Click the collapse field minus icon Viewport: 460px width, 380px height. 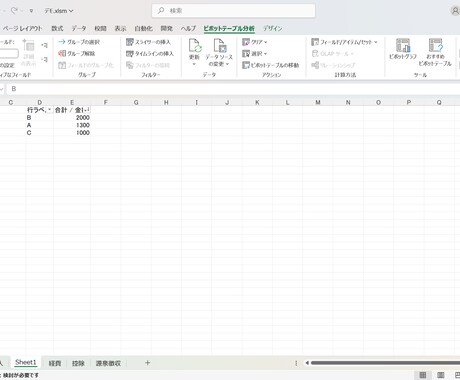(44, 59)
